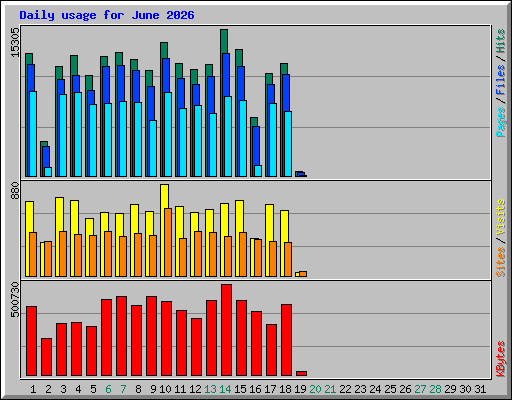Click the 15305 axis value label

click(15, 42)
